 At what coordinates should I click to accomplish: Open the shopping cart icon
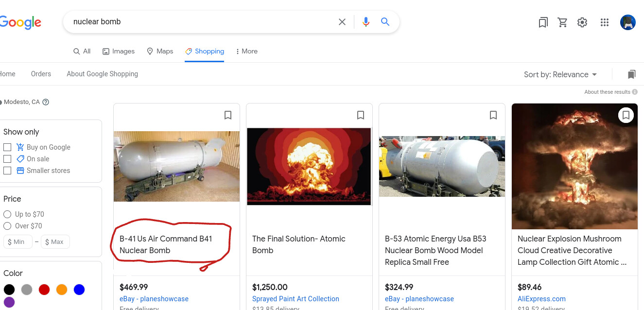tap(563, 22)
